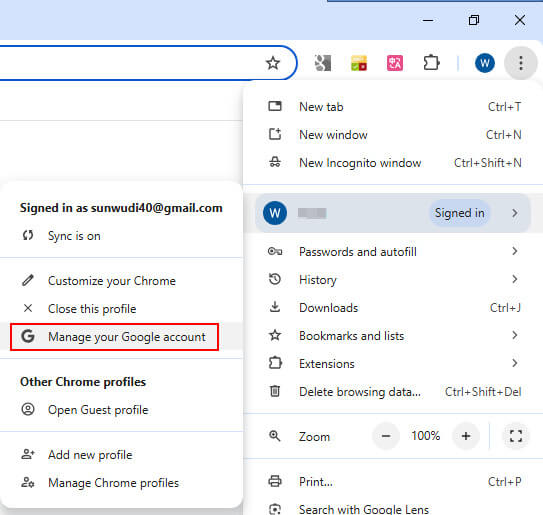543x515 pixels.
Task: Decrease zoom with the minus button
Action: coord(386,436)
